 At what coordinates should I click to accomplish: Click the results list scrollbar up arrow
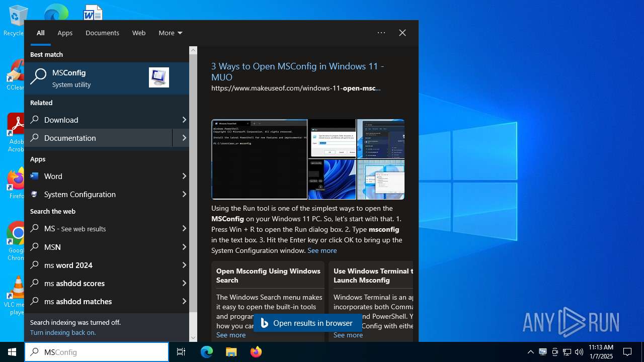pyautogui.click(x=193, y=50)
